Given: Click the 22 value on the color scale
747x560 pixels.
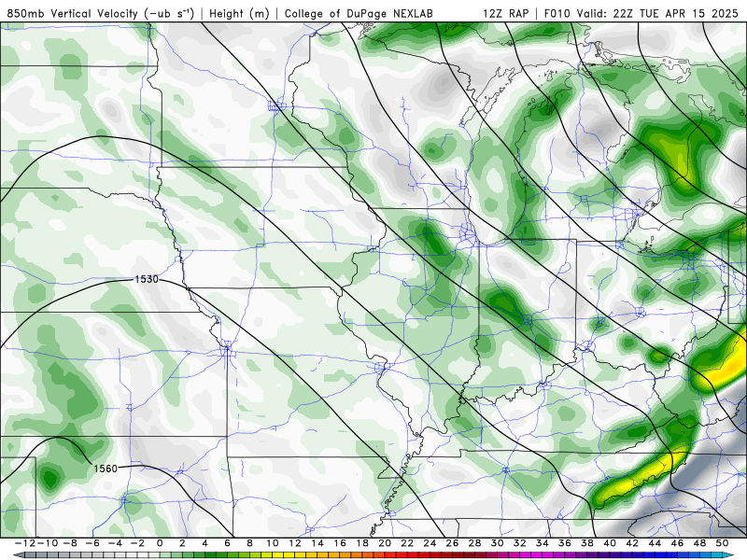Looking at the screenshot, I should click(407, 543).
